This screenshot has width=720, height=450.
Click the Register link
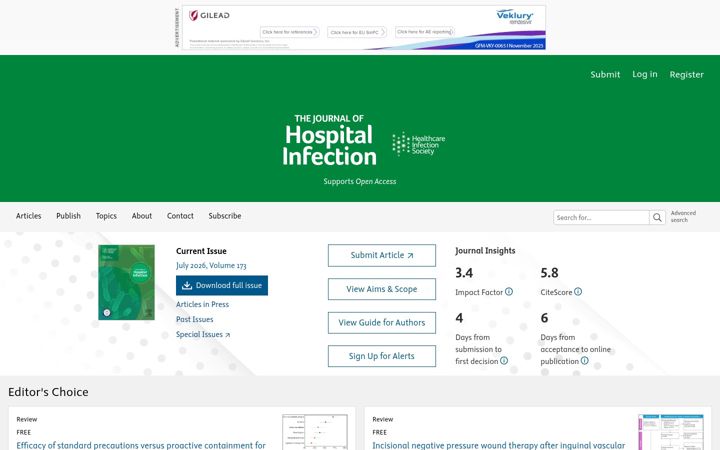tap(686, 74)
